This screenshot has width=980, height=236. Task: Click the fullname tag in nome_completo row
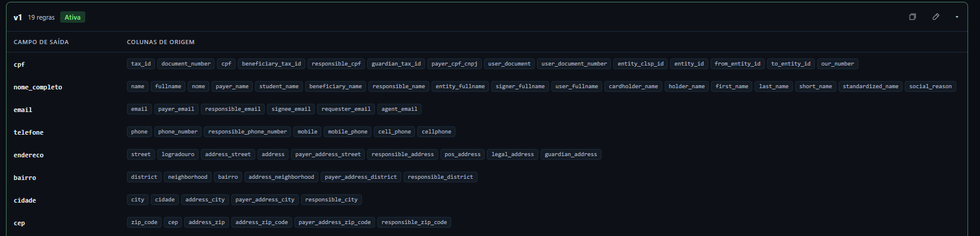pyautogui.click(x=168, y=86)
